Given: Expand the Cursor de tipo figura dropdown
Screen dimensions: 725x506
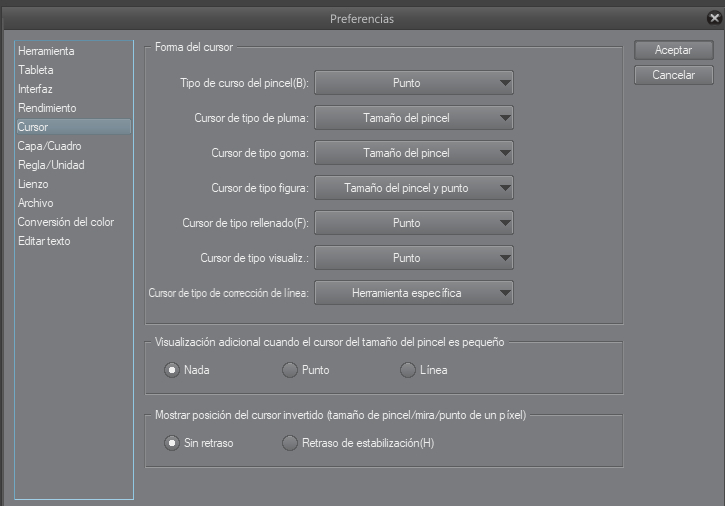Looking at the screenshot, I should click(414, 187).
